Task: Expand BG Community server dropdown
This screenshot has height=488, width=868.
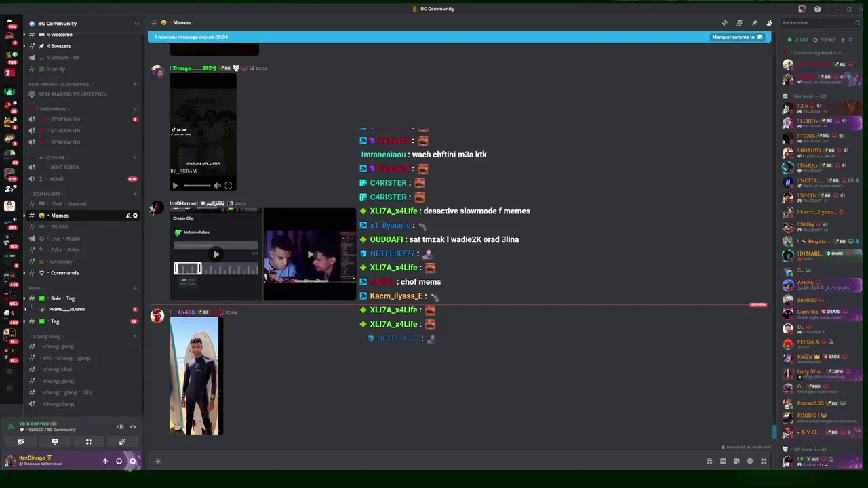Action: (136, 24)
